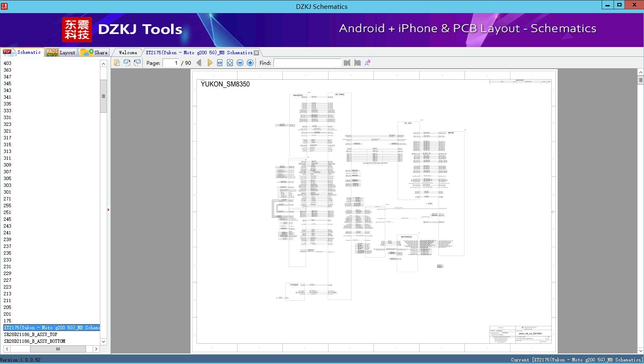644x364 pixels.
Task: Zoom in with the plus icon
Action: coord(250,63)
